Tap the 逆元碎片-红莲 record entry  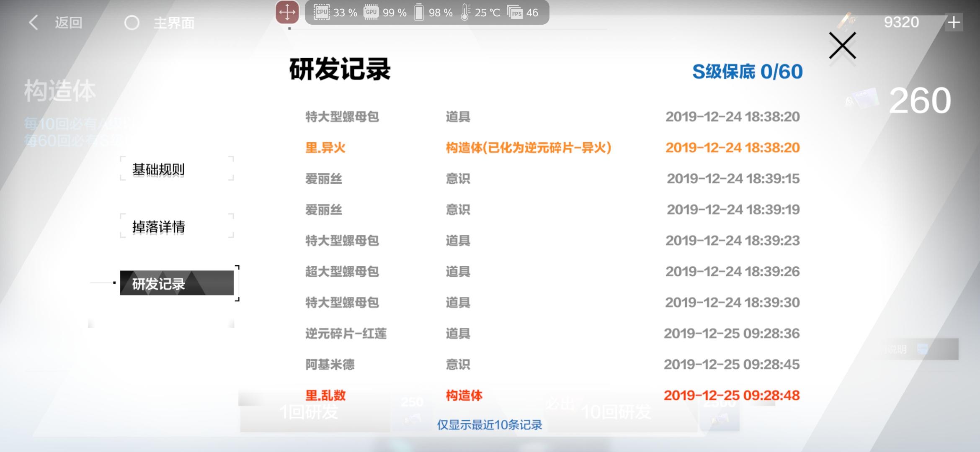point(346,333)
